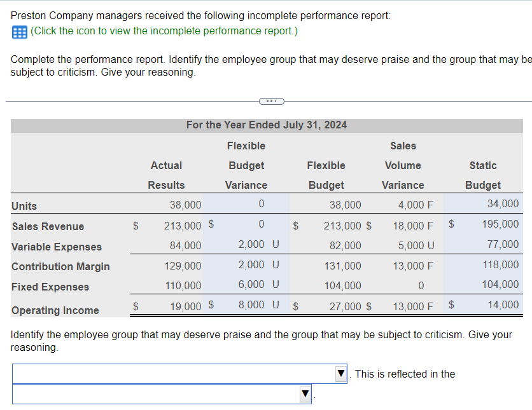Screen dimensions: 532x410
Task: Select Fixed Expenses variance cell 6,000 U
Action: pos(246,284)
